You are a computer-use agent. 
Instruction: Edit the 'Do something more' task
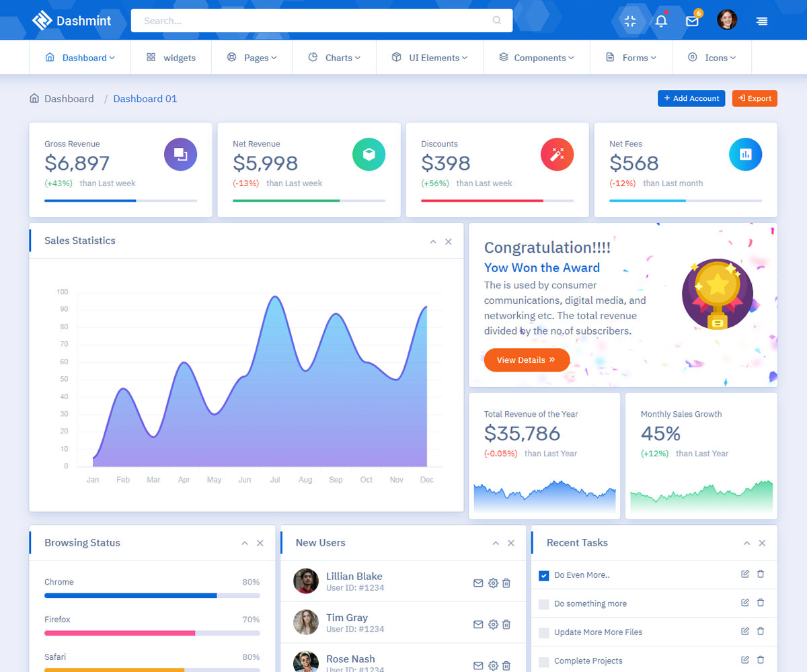coord(745,603)
